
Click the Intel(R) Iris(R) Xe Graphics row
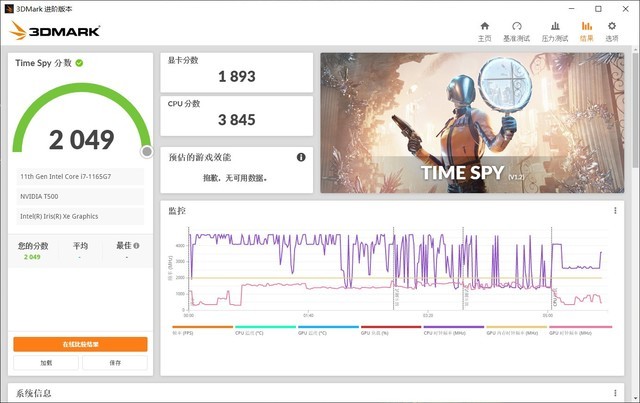pyautogui.click(x=80, y=216)
